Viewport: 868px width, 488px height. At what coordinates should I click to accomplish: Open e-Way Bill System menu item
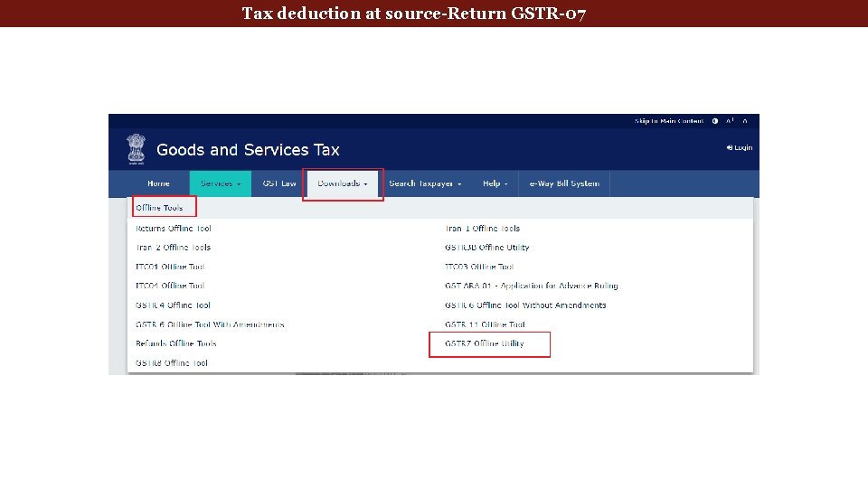(x=564, y=183)
